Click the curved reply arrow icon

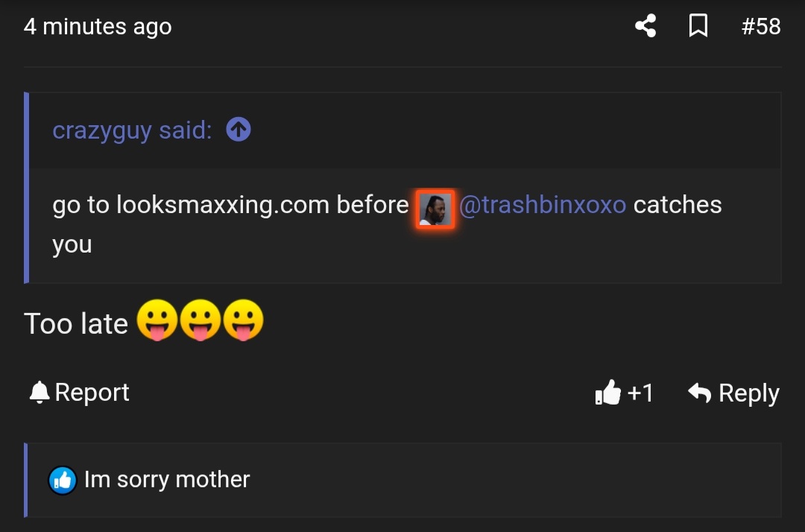699,393
